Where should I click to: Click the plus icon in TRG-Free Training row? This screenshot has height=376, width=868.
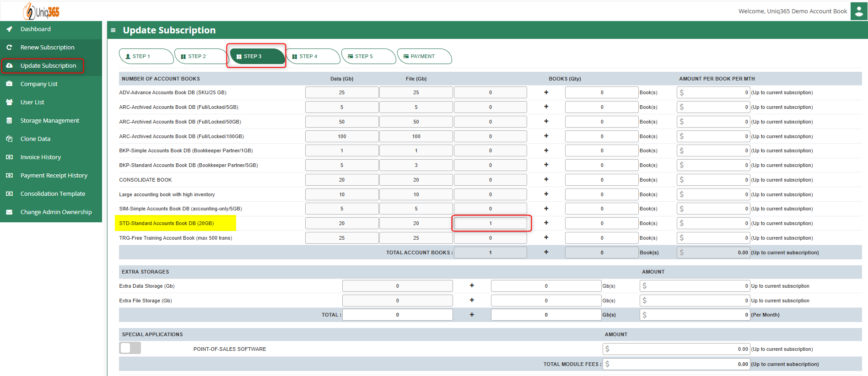[546, 237]
